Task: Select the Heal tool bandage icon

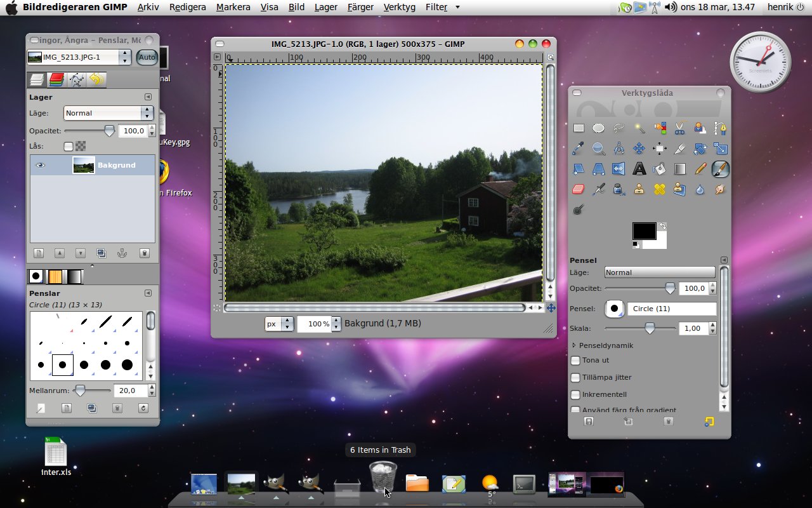Action: tap(659, 189)
